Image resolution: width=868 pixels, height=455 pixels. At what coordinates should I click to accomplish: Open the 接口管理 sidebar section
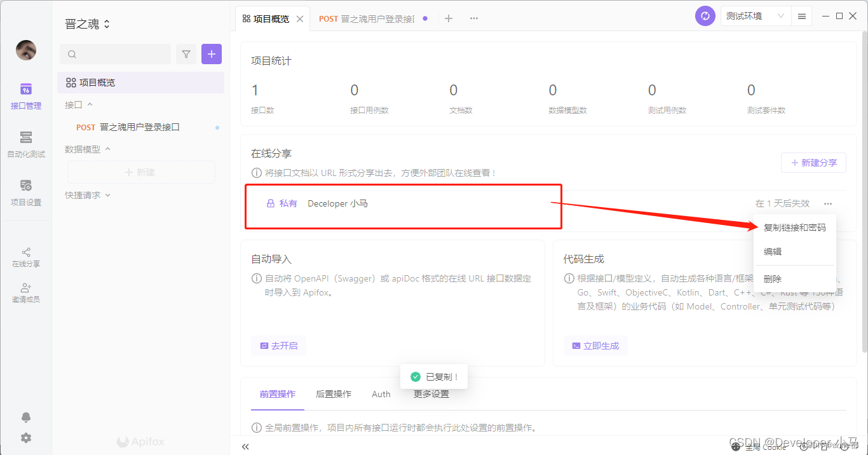(x=26, y=97)
